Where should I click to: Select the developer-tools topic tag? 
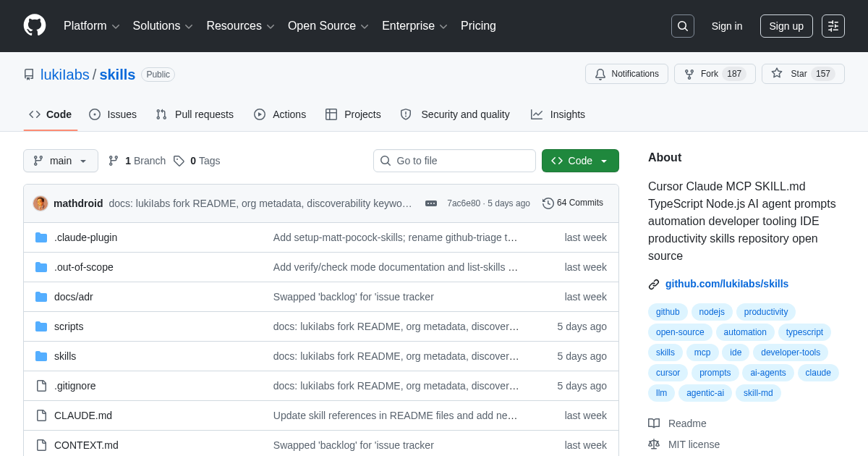coord(791,352)
